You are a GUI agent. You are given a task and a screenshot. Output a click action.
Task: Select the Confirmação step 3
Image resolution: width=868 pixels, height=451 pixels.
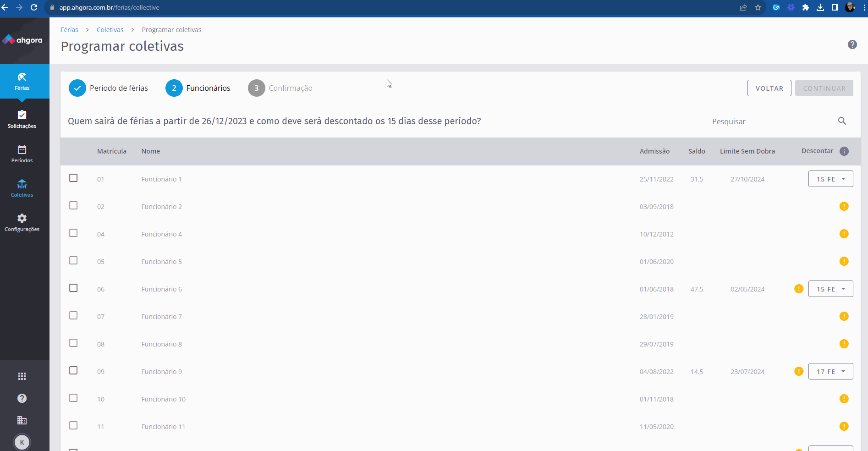coord(280,88)
